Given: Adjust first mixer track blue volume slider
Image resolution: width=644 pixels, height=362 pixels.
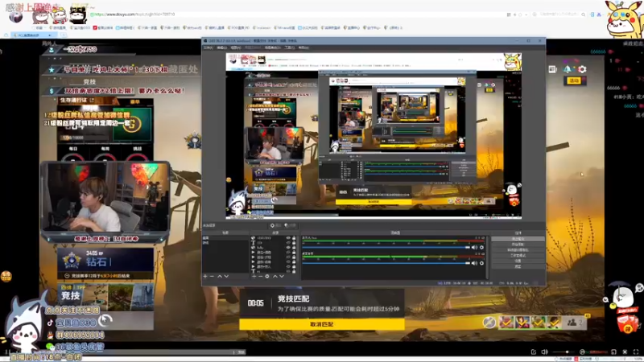Looking at the screenshot, I should tap(386, 248).
